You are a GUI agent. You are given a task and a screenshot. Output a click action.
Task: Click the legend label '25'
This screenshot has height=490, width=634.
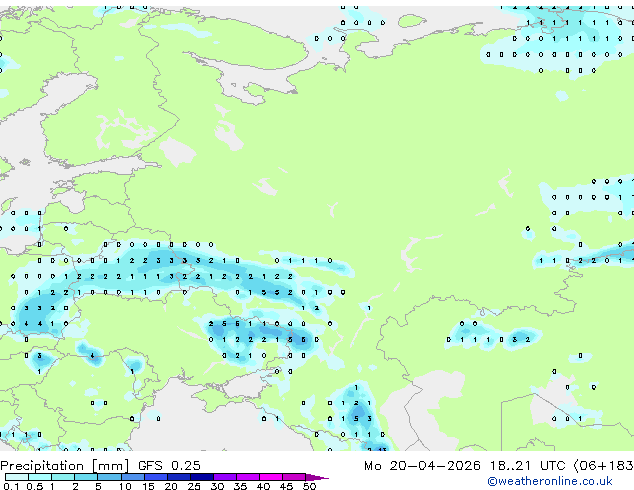click(194, 486)
